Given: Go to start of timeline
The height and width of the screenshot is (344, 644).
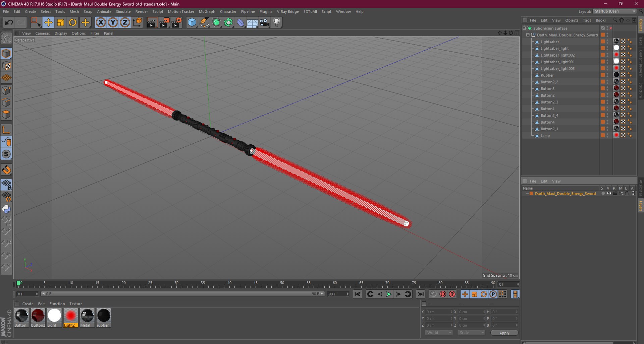Looking at the screenshot, I should (358, 294).
